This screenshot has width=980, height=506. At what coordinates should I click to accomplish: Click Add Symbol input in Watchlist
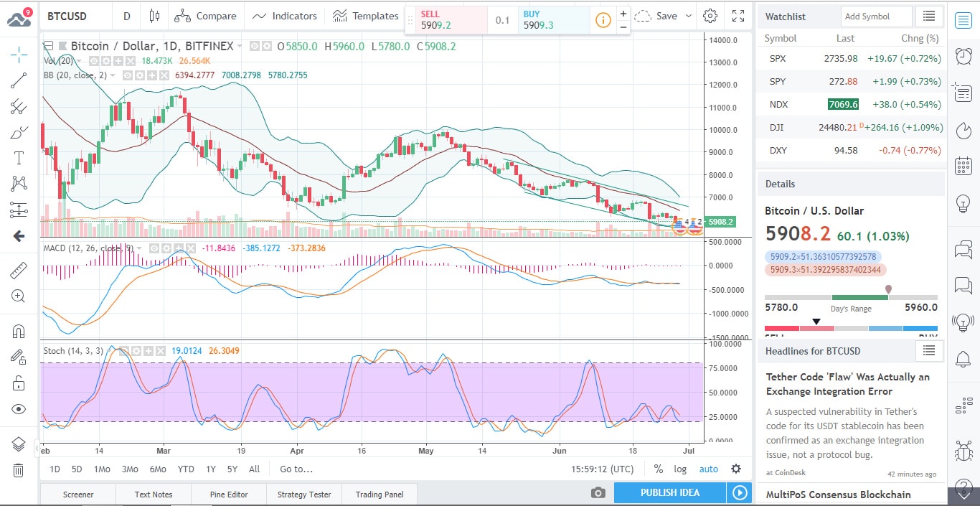coord(877,16)
